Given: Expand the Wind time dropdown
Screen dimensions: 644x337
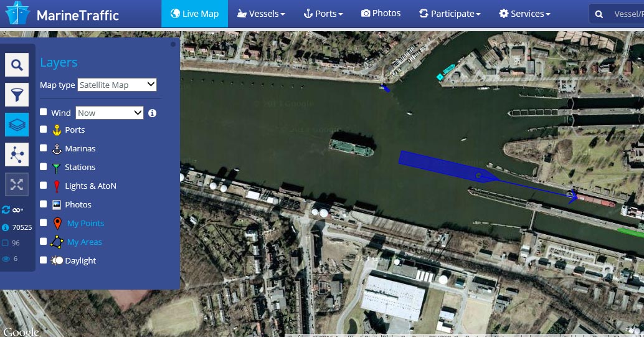Looking at the screenshot, I should tap(110, 113).
